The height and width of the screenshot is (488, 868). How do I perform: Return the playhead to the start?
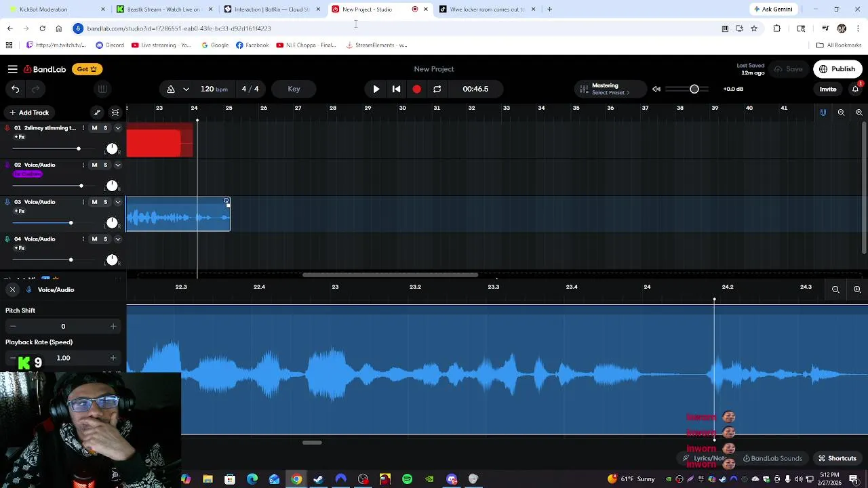click(x=397, y=89)
